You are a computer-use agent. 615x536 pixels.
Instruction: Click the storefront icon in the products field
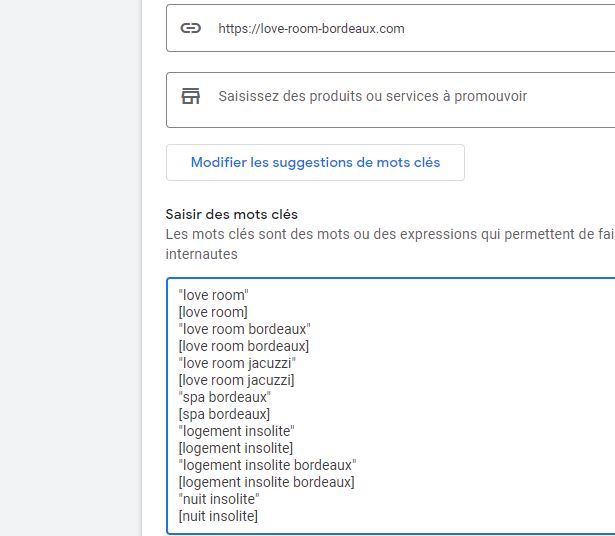point(190,96)
